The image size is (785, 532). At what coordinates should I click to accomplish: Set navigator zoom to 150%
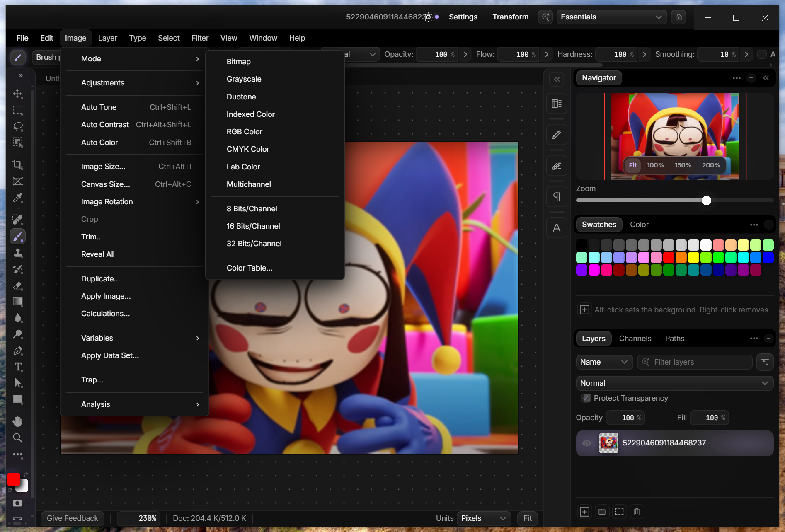[683, 165]
